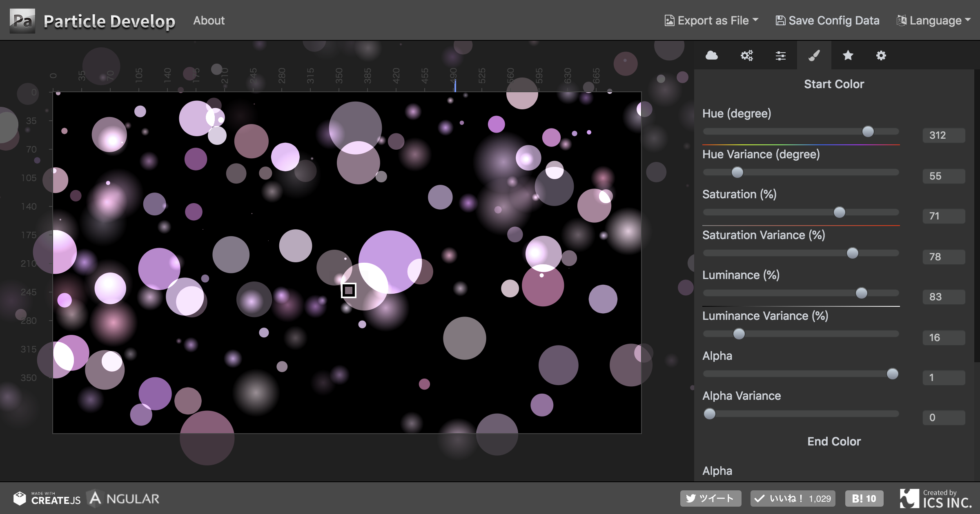This screenshot has height=514, width=980.
Task: Open the cloud templates tab
Action: pyautogui.click(x=712, y=55)
